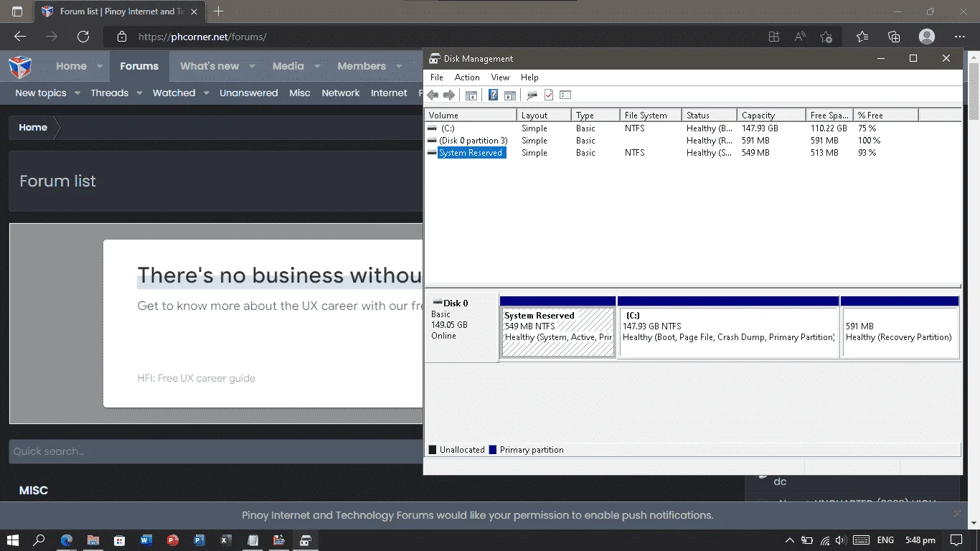Open Help via the question mark toolbar icon
The height and width of the screenshot is (551, 980).
point(493,95)
